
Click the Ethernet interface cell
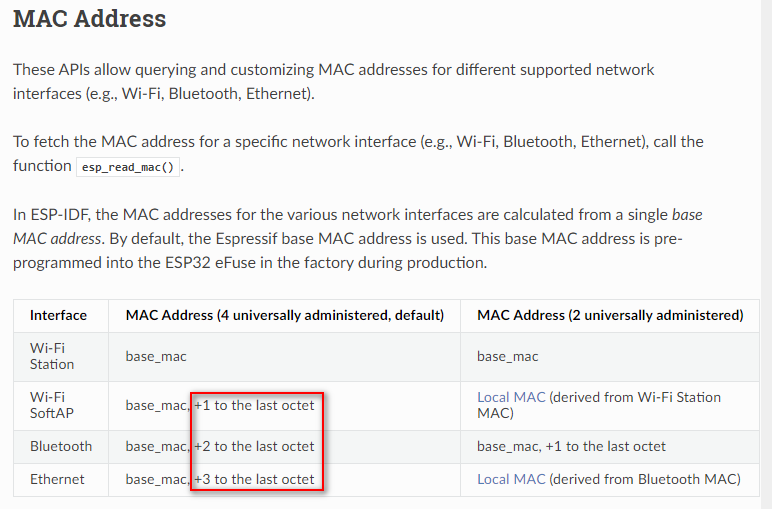(57, 479)
